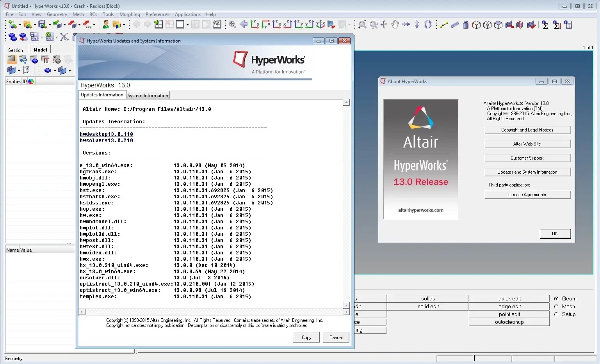Click the Component view blue-box folder icon

click(x=34, y=59)
